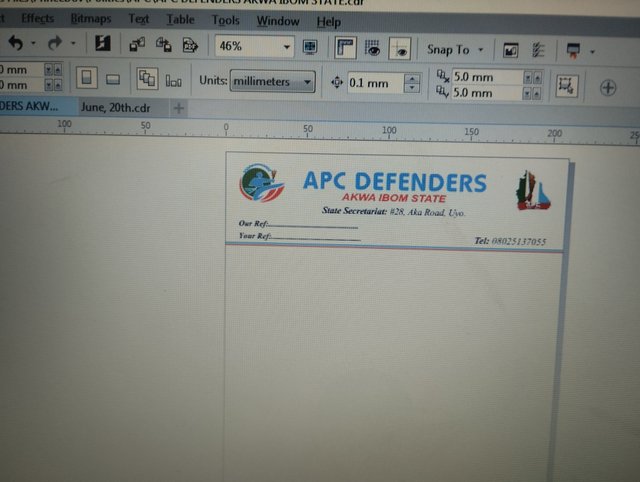The image size is (640, 482).
Task: Click the Import icon in toolbar
Action: pyautogui.click(x=137, y=44)
